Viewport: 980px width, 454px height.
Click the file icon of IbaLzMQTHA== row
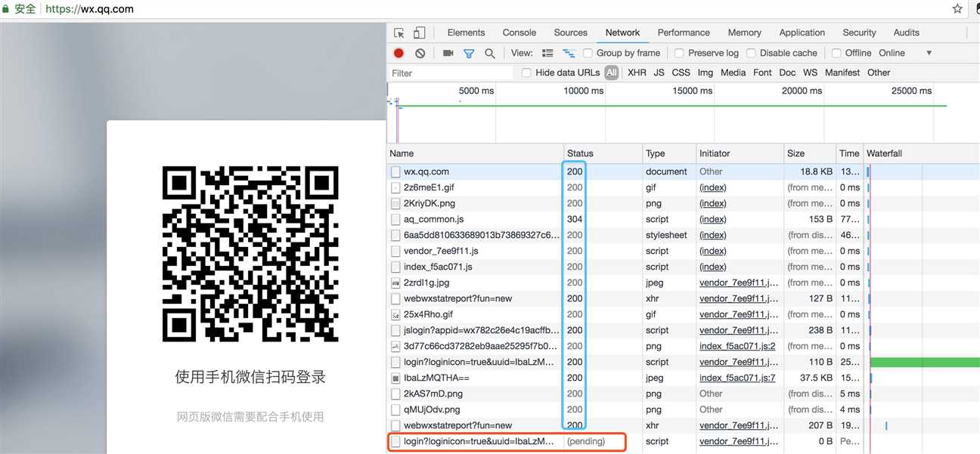pyautogui.click(x=395, y=378)
